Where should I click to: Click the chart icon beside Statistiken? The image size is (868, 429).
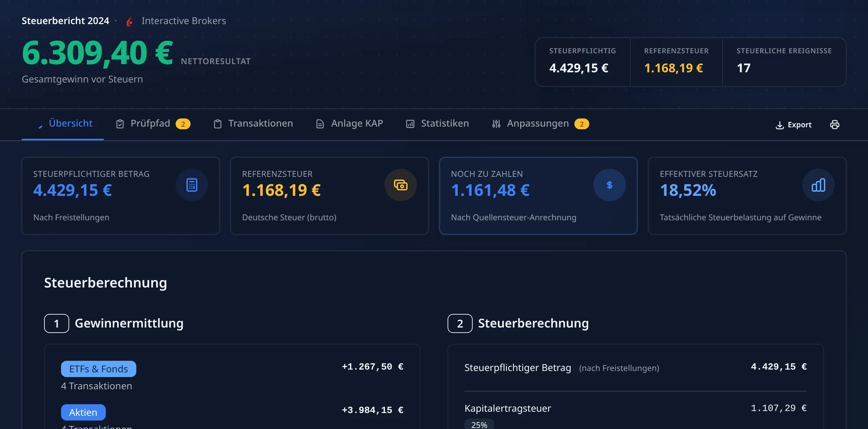tap(410, 124)
